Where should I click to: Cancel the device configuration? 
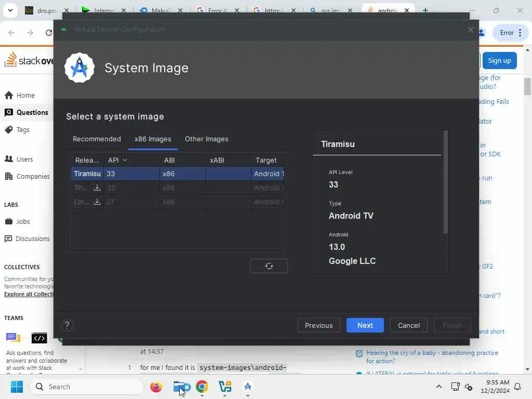pyautogui.click(x=408, y=325)
